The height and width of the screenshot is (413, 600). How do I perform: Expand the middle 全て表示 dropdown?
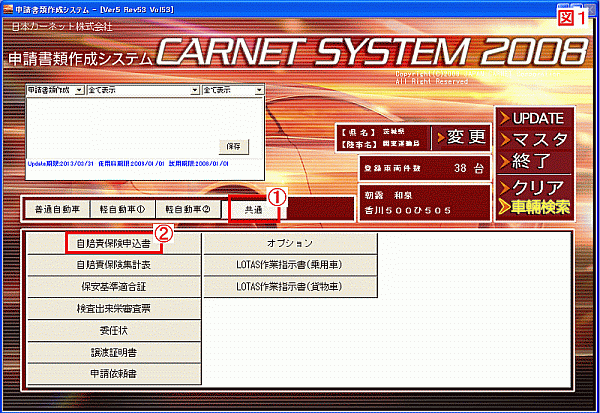click(x=195, y=90)
